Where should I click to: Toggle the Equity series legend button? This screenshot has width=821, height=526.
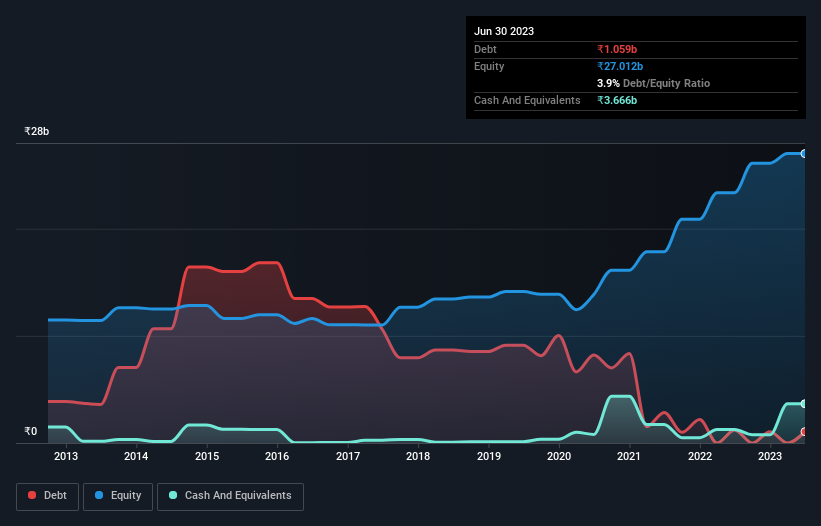[118, 496]
